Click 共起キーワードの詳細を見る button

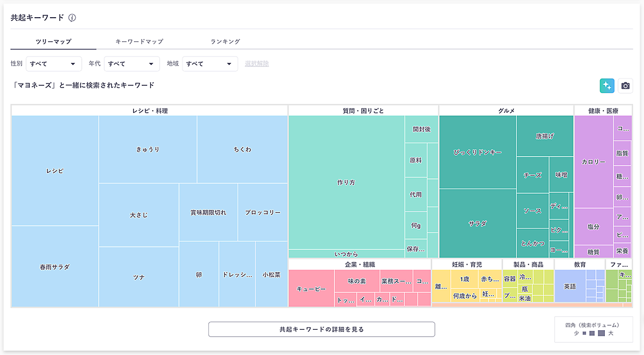pyautogui.click(x=321, y=329)
